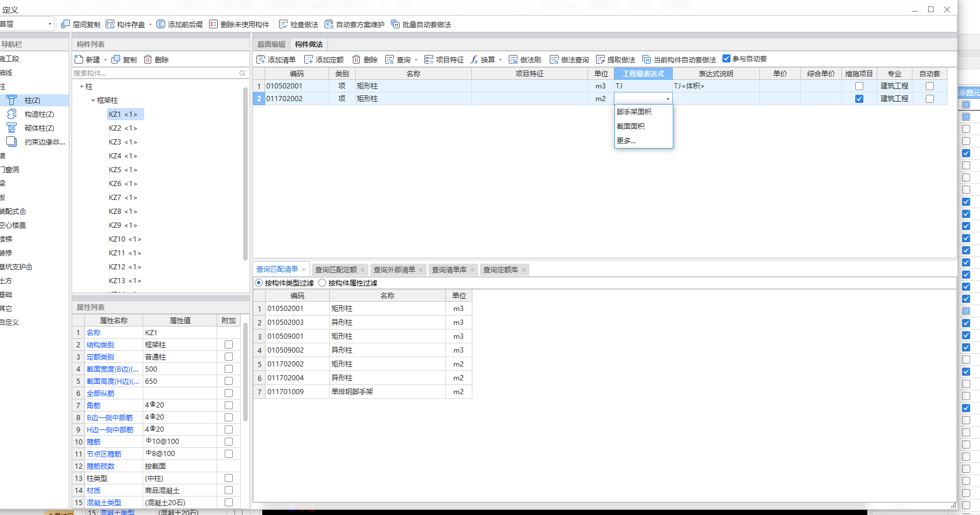Screen dimensions: 980x515
Task: Click the 批量自动套做法 icon
Action: pos(395,24)
